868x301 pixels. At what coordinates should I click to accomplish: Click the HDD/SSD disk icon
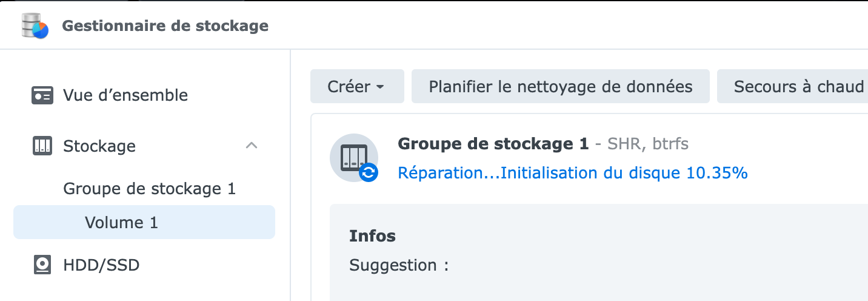[42, 265]
